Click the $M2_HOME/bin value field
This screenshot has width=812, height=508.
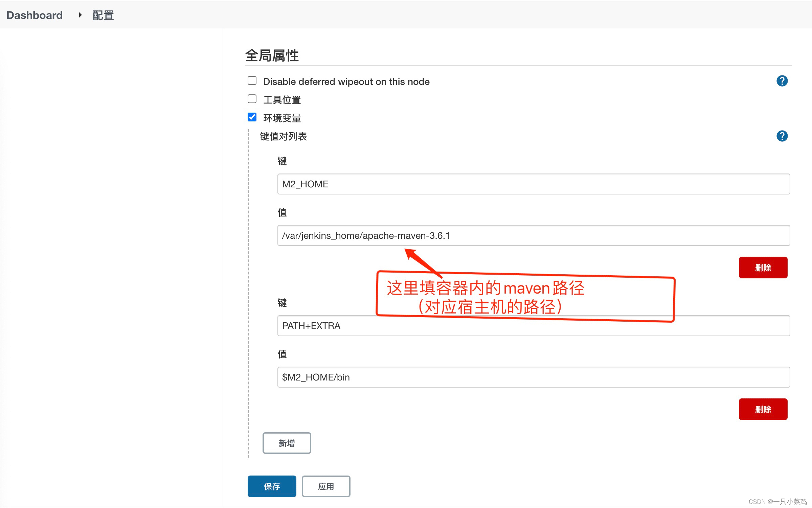coord(533,377)
